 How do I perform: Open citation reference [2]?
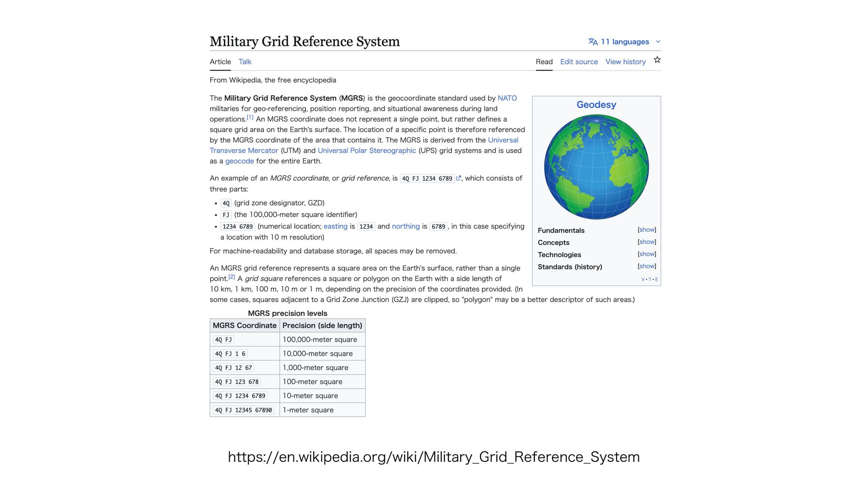pyautogui.click(x=231, y=277)
